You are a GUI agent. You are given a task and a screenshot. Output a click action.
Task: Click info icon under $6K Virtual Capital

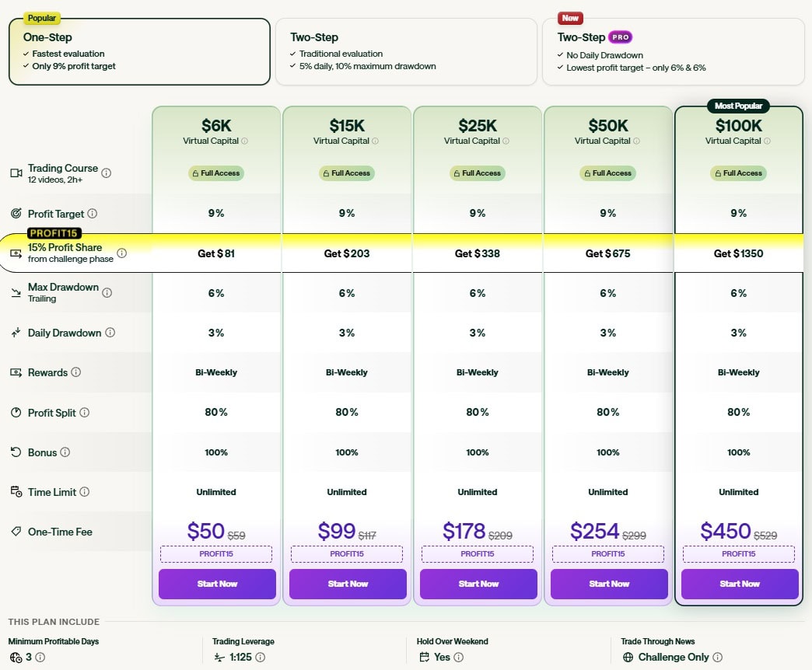[244, 141]
